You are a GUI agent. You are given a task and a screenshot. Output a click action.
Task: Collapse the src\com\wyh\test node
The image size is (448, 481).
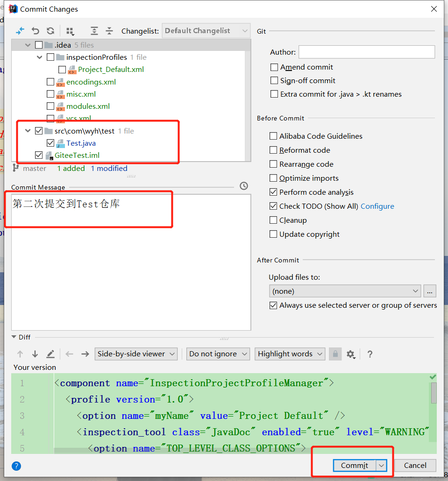[x=28, y=131]
